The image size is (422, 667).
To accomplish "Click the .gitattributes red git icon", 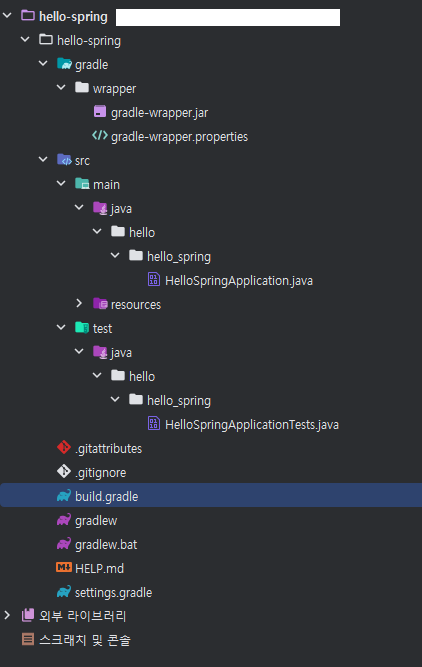I will point(64,448).
